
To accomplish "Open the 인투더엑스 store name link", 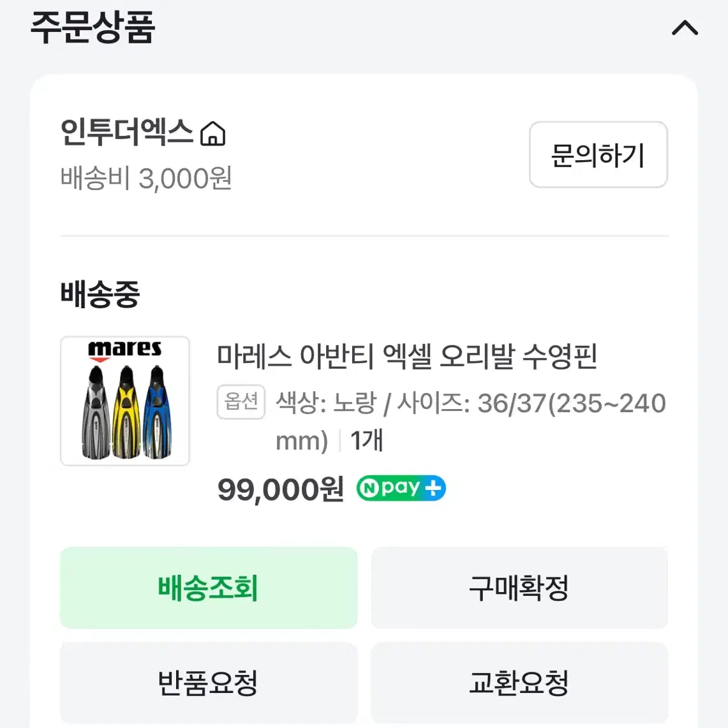I will pyautogui.click(x=127, y=132).
